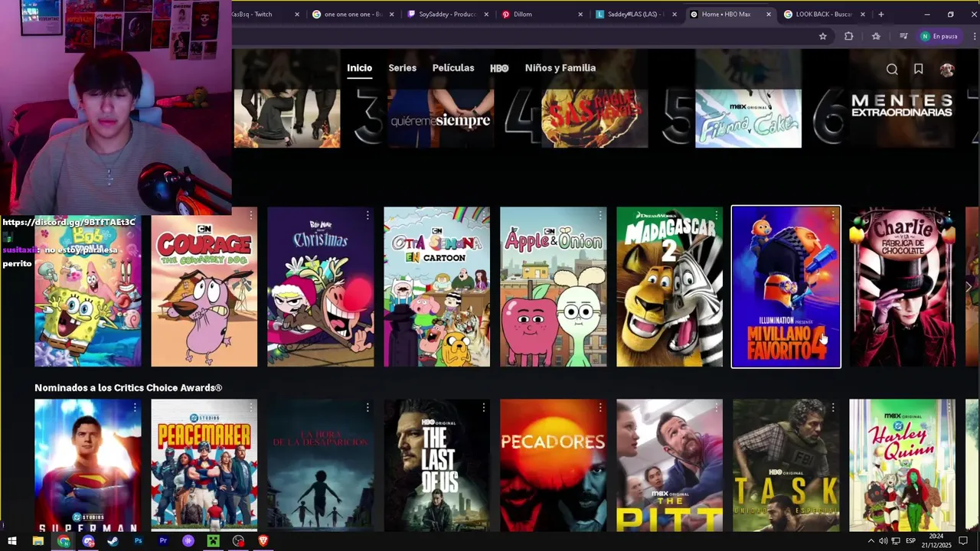The width and height of the screenshot is (980, 551).
Task: Click Nominados a los Critics Choice Awards heading
Action: click(x=128, y=388)
